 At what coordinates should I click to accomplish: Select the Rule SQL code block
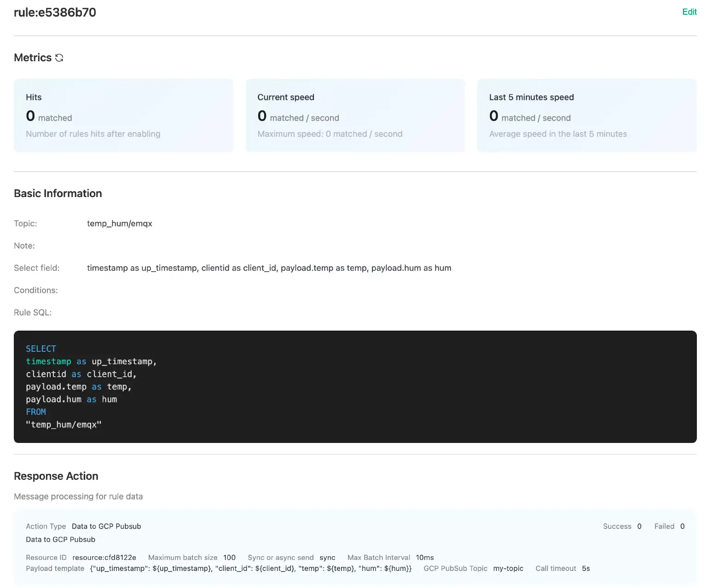click(354, 386)
